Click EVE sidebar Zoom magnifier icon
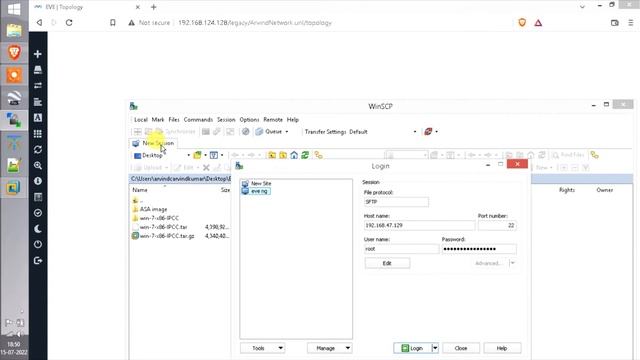Viewport: 640px width, 360px height. click(38, 165)
